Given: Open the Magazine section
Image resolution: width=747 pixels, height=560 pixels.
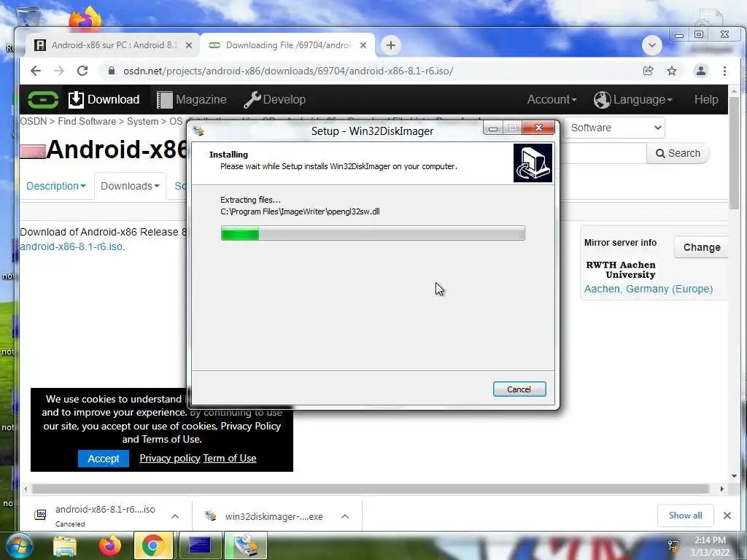Looking at the screenshot, I should coord(192,99).
